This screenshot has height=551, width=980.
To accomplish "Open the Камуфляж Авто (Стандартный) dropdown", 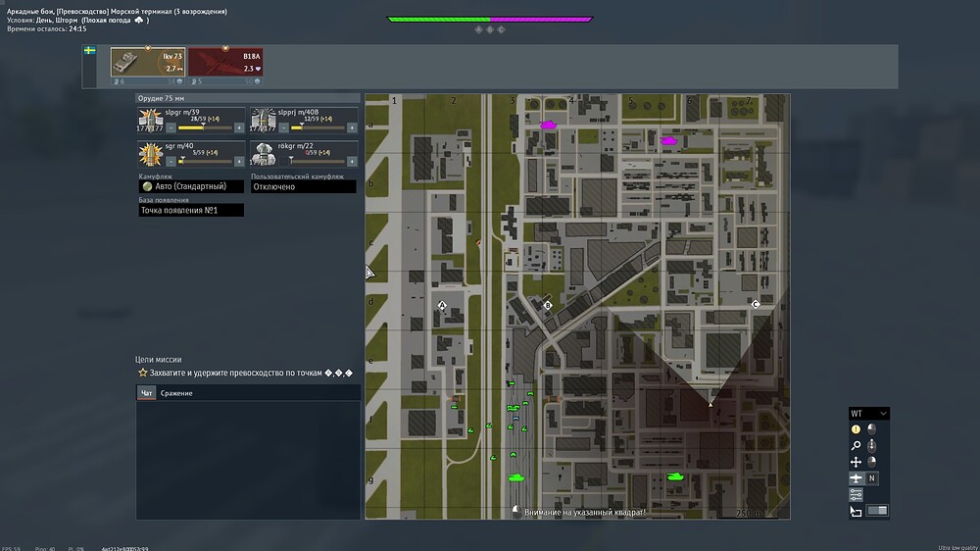I will pos(191,186).
